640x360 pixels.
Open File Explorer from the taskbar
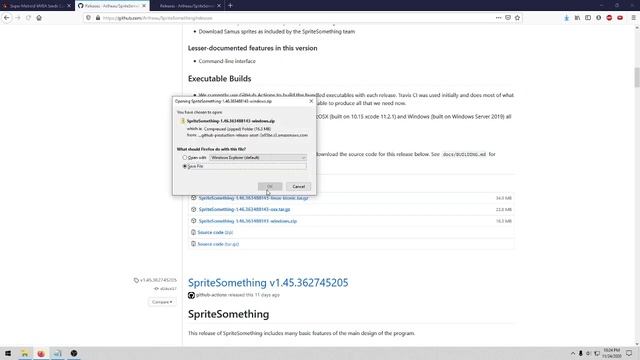24,353
